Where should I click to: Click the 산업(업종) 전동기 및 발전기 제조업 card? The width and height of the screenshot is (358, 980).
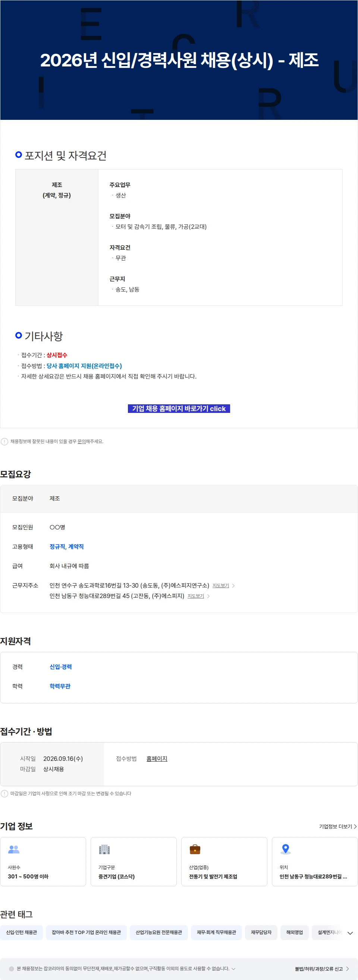point(224,862)
